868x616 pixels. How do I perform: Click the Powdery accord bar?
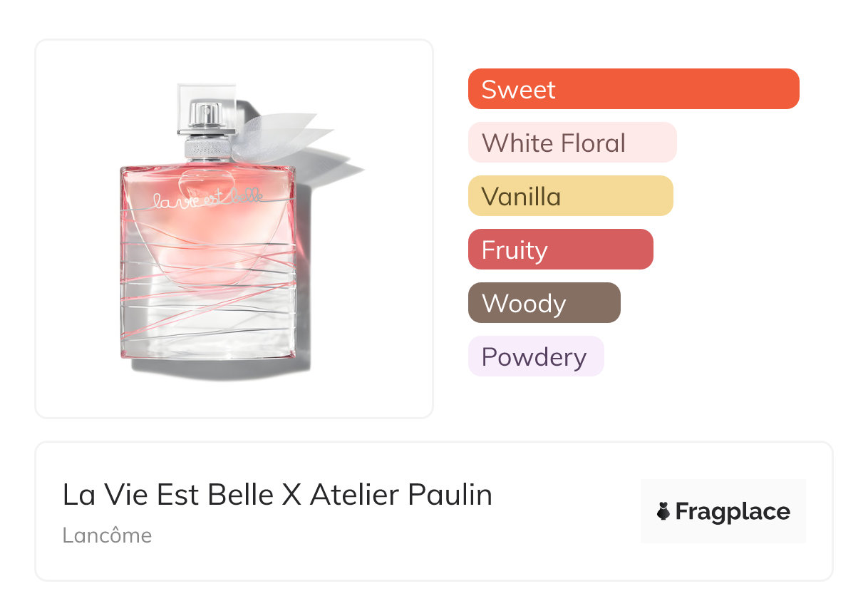coord(535,356)
